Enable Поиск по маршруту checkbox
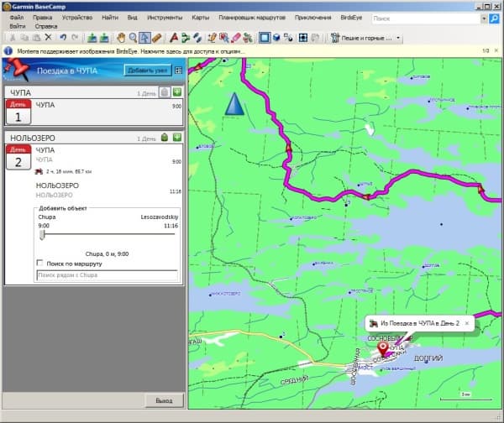Viewport: 504px width, 423px height. 39,263
